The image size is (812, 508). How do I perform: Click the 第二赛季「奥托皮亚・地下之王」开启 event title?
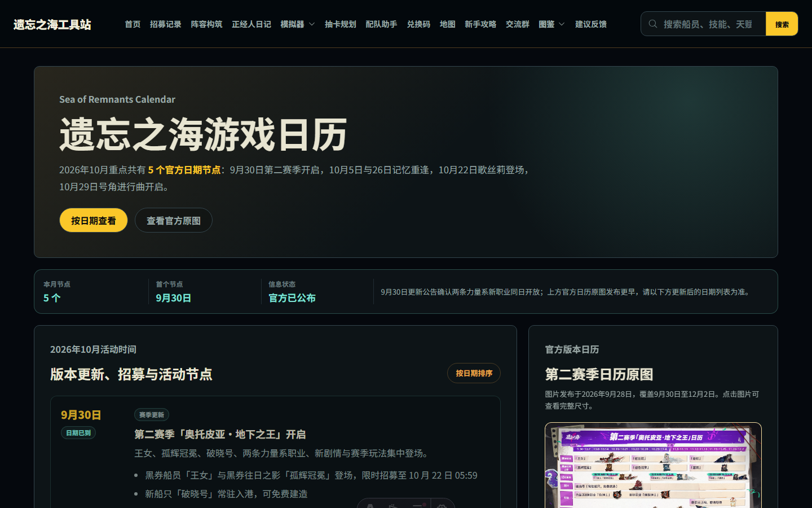[x=220, y=434]
